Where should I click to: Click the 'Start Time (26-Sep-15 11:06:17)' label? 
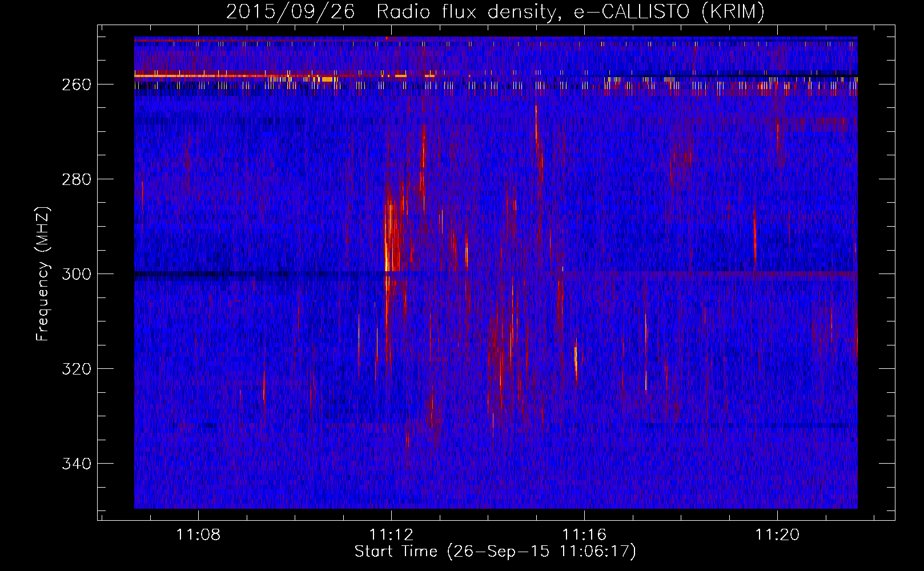tap(495, 552)
